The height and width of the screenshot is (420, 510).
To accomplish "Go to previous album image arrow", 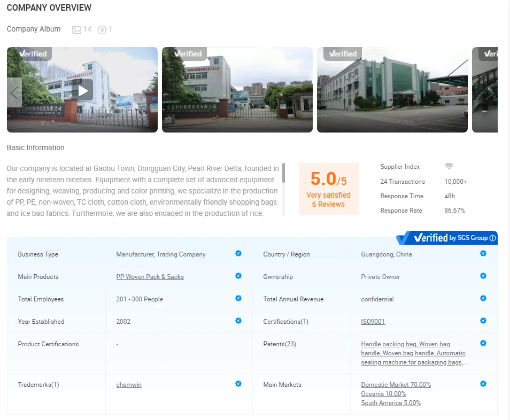I will pos(14,92).
